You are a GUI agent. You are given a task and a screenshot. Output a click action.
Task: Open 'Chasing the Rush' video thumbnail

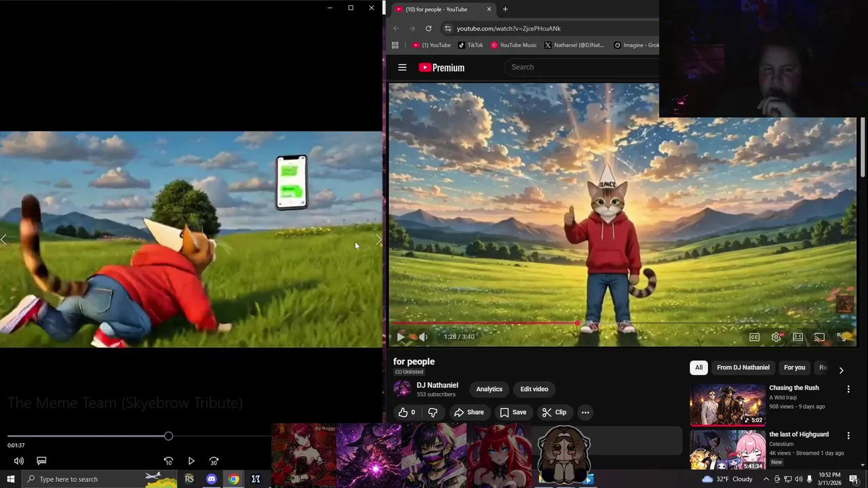point(728,405)
